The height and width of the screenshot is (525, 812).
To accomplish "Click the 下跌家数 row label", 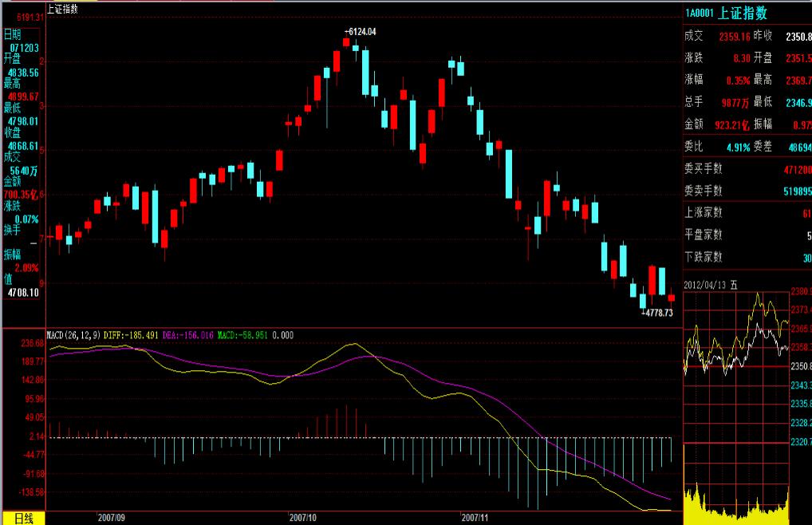I will coord(704,257).
